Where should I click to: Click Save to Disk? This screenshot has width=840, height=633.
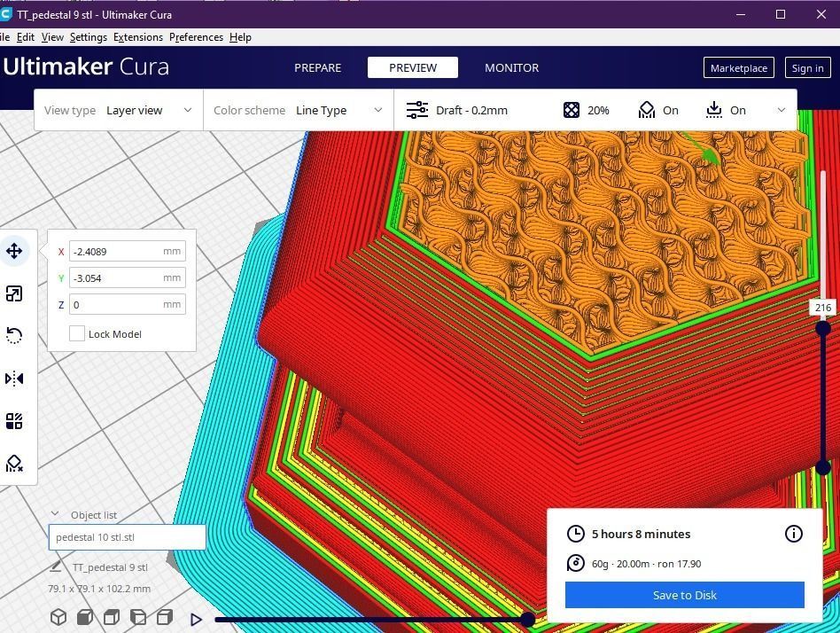[x=685, y=595]
